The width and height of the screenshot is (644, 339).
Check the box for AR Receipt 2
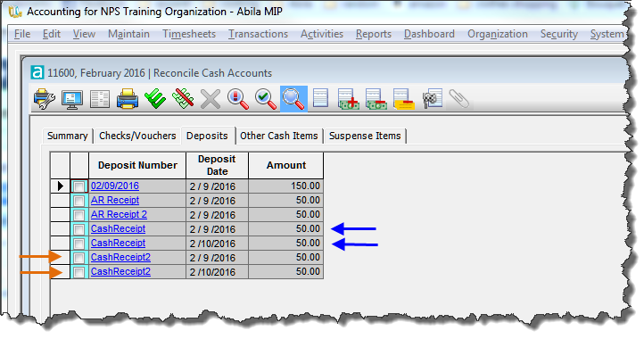coord(79,215)
